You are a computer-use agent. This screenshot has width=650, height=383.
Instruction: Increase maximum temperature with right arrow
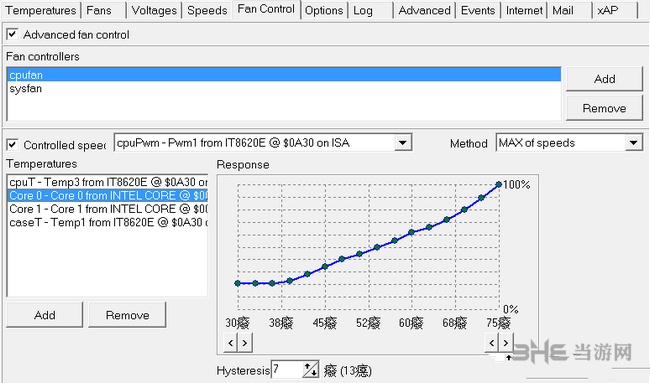506,343
